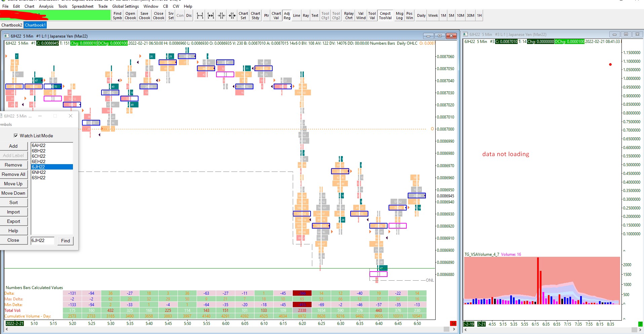Select the Line drawing tool
Image resolution: width=644 pixels, height=334 pixels.
point(296,15)
